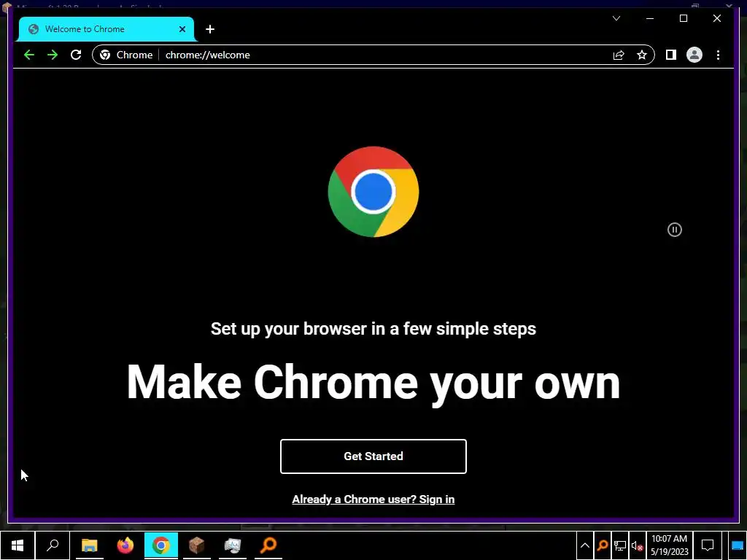The width and height of the screenshot is (747, 560).
Task: Expand the tab search chevron
Action: tap(616, 18)
